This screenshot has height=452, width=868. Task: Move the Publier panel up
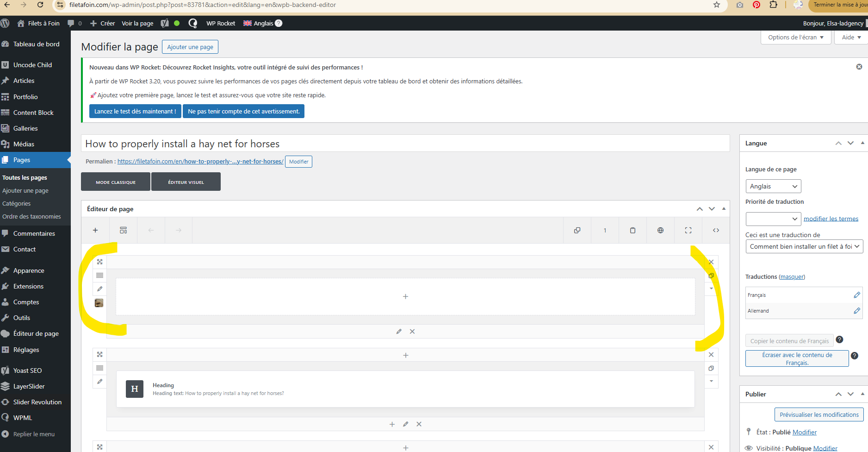[x=838, y=394]
